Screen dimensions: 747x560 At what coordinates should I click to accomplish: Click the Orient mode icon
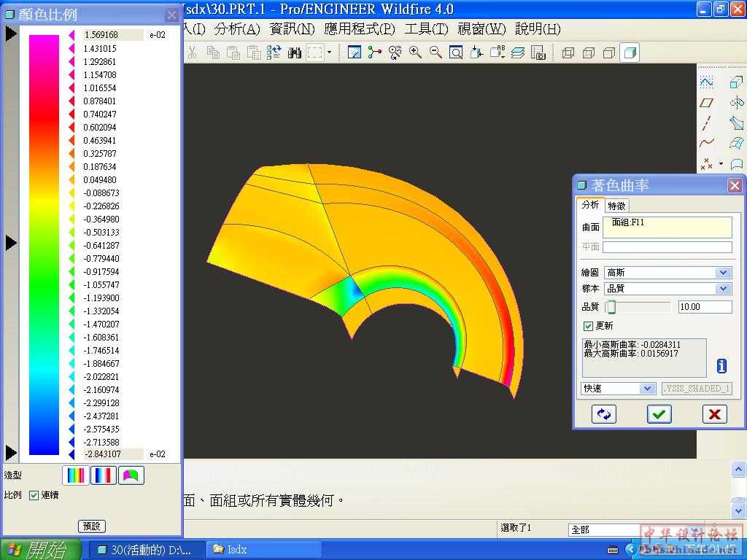click(395, 52)
